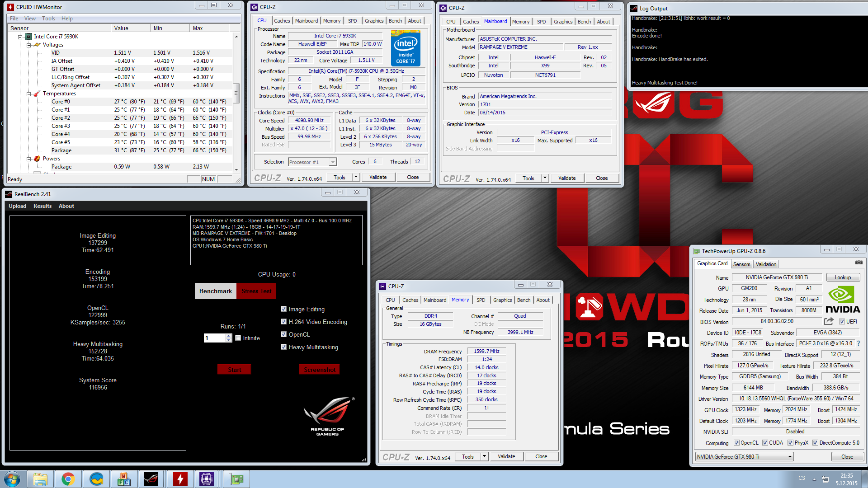868x488 pixels.
Task: Click the HWMonitor scrollbar down arrow
Action: tap(236, 169)
